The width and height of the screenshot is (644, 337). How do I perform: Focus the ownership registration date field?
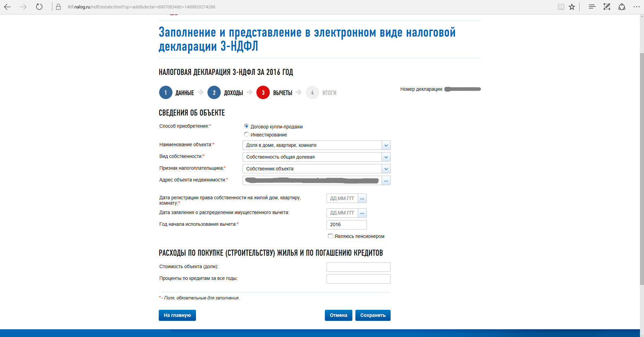pos(342,199)
